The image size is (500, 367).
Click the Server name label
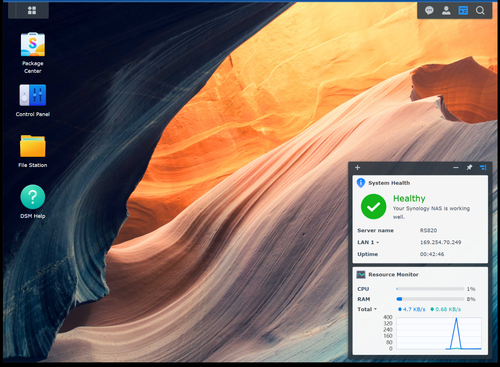coord(375,230)
